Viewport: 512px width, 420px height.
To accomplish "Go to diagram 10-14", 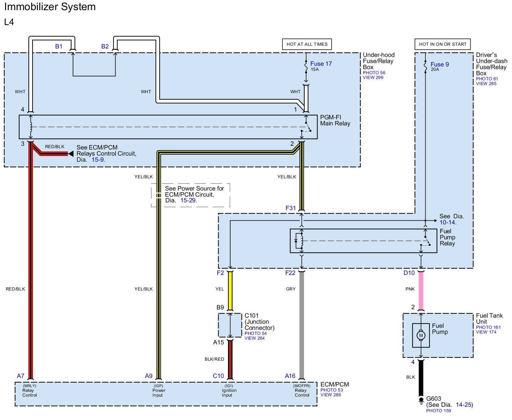I will pyautogui.click(x=447, y=222).
